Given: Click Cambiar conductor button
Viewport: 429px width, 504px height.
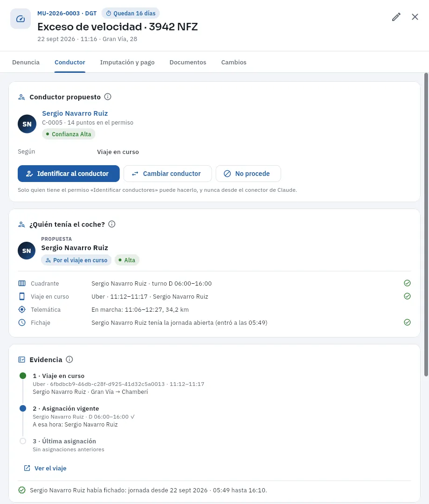Looking at the screenshot, I should [167, 174].
